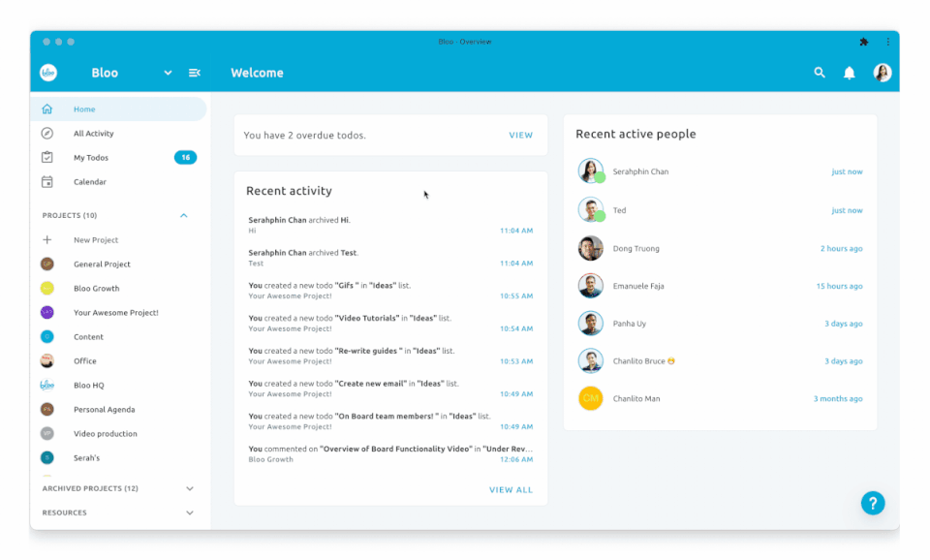Click the ARCHIVED PROJECTS (12) label
This screenshot has width=930, height=560.
pyautogui.click(x=90, y=489)
